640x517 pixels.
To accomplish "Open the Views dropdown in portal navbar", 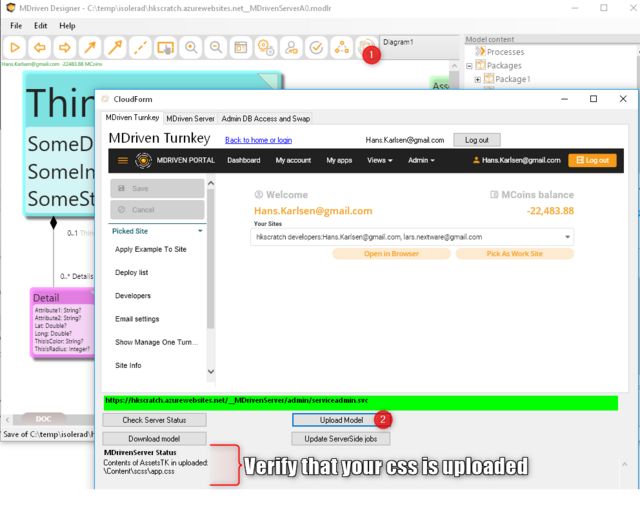I will [380, 160].
